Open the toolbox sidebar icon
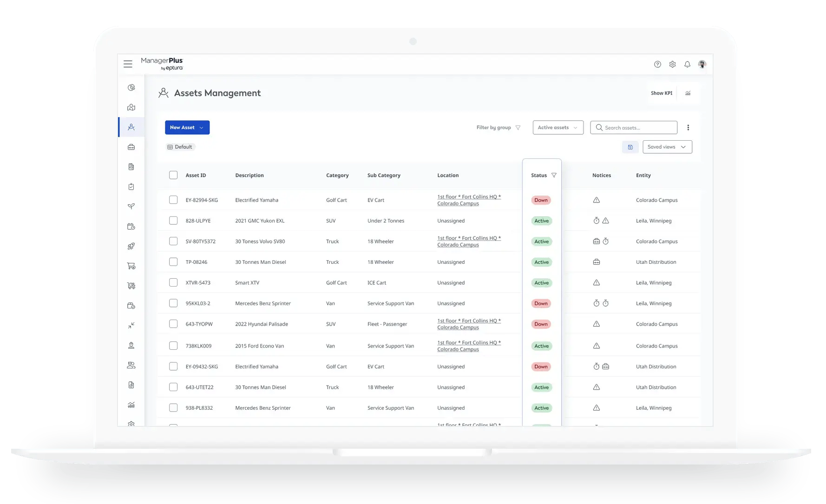Image resolution: width=826 pixels, height=504 pixels. (x=131, y=147)
